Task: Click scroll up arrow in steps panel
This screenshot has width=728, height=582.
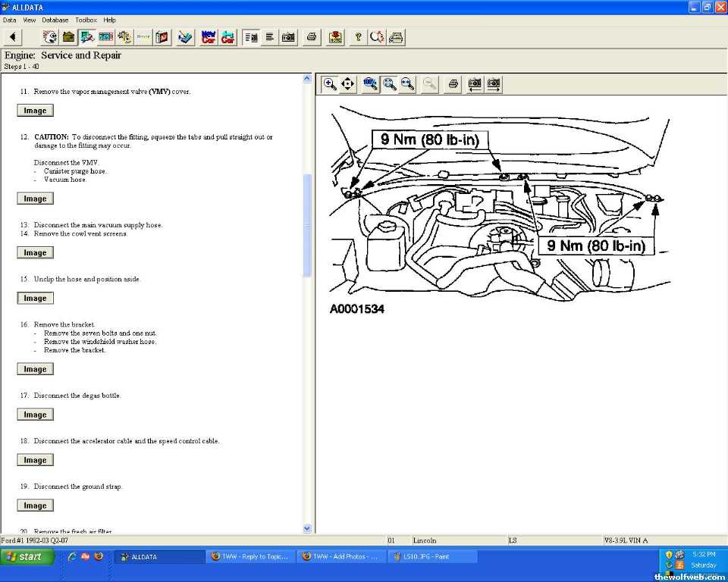Action: point(307,78)
